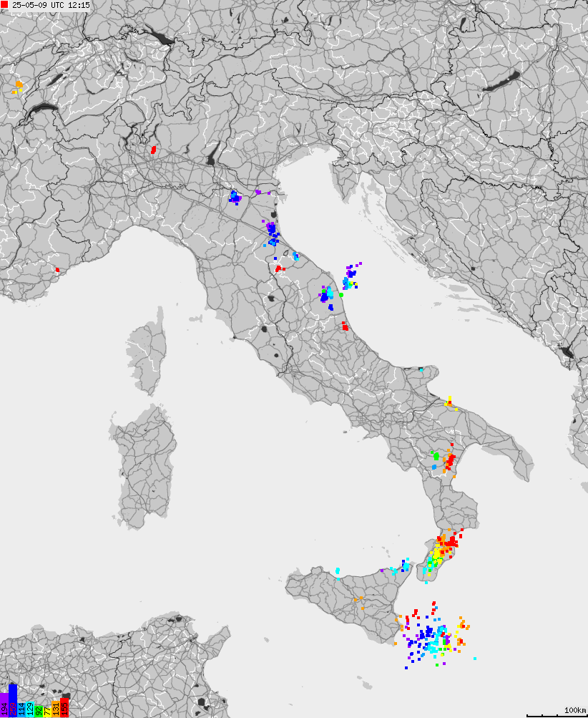
Task: Select the green legend bar labeled 92
Action: pos(39,711)
